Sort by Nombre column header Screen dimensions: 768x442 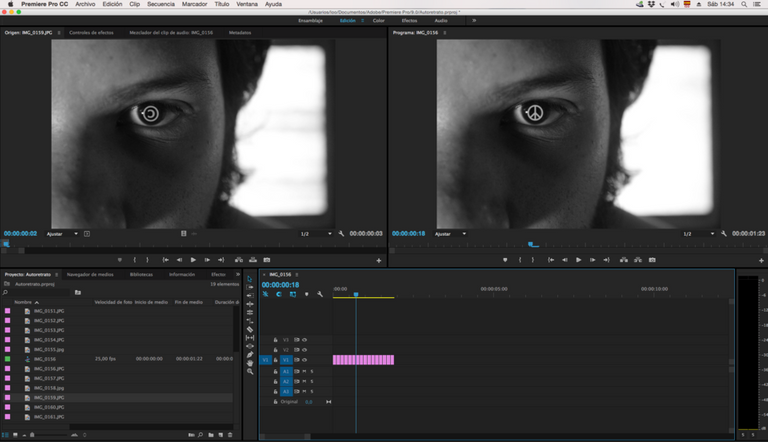click(23, 301)
